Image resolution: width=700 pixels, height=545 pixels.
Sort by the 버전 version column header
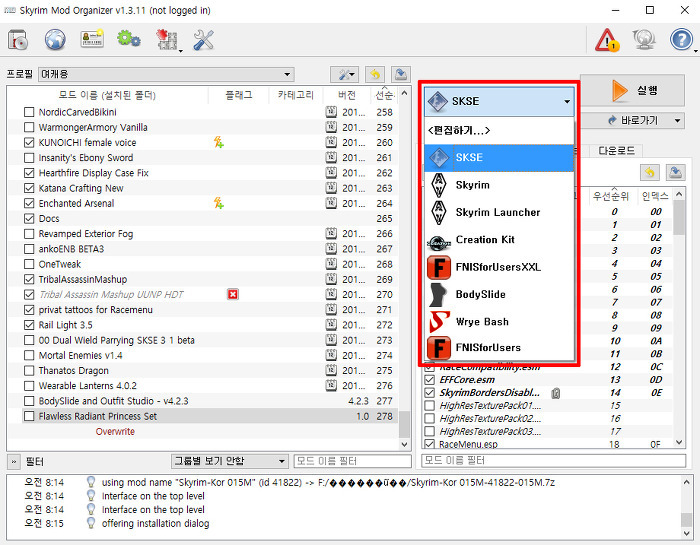coord(346,95)
